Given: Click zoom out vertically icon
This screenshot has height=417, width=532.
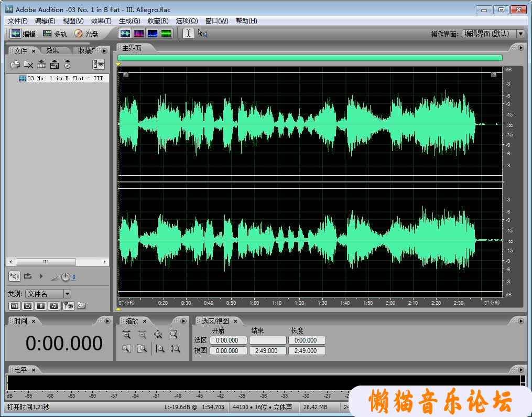Looking at the screenshot, I should pyautogui.click(x=175, y=348).
